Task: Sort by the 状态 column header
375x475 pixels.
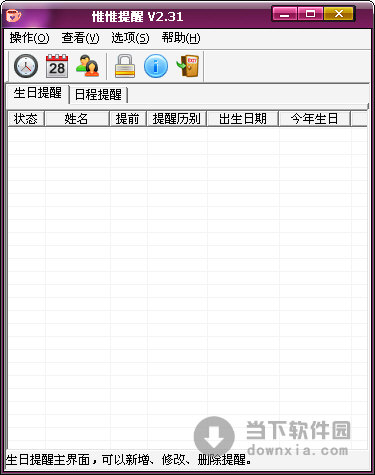Action: point(26,119)
